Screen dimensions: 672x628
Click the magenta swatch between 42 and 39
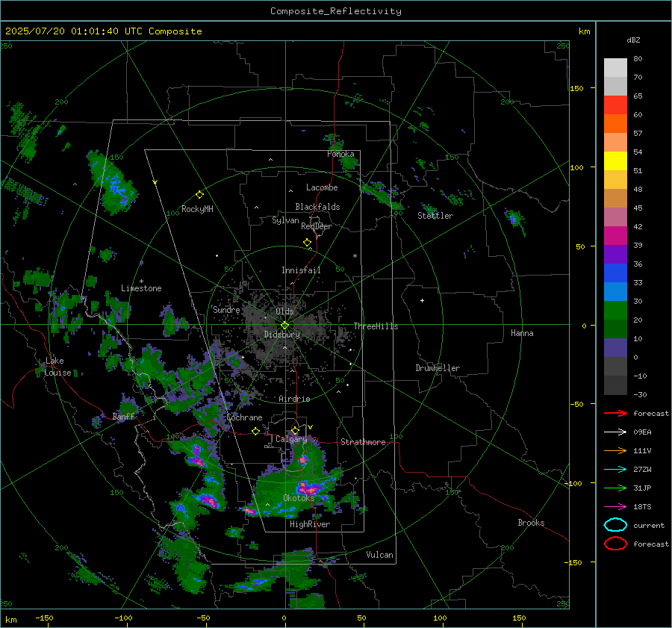click(615, 236)
